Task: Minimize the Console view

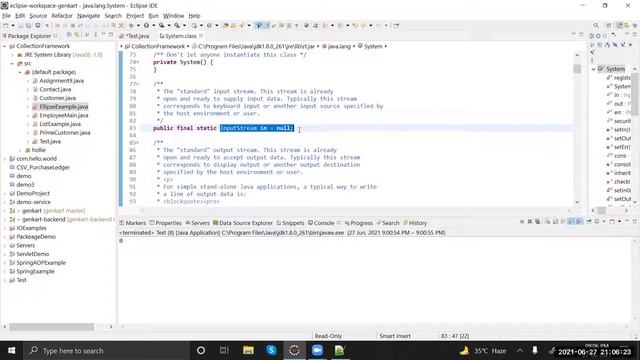Action: pyautogui.click(x=627, y=221)
